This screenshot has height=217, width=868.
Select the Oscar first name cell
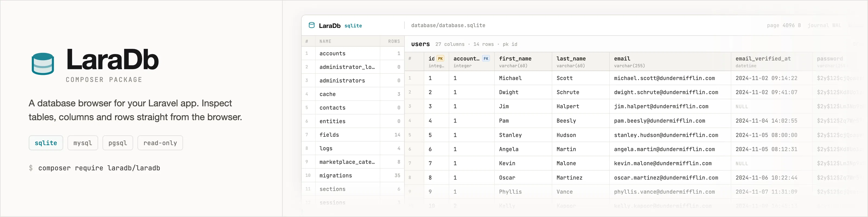pos(523,178)
